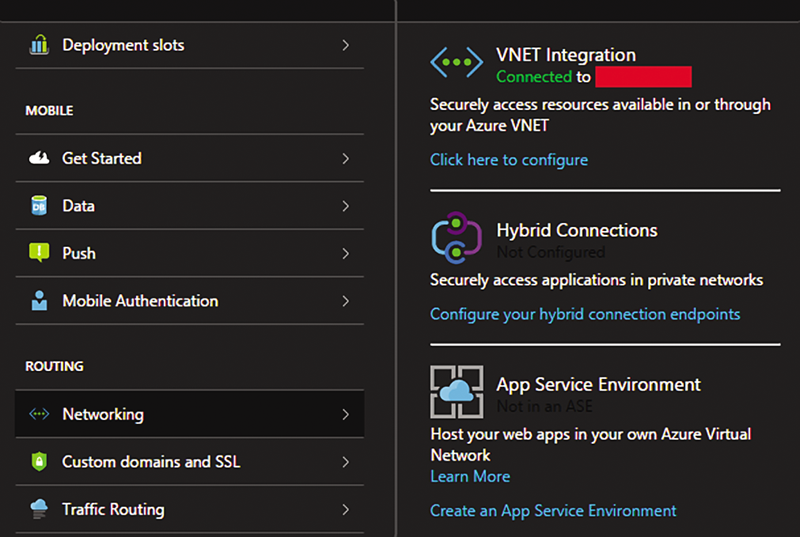Expand the Deployment slots chevron
The image size is (800, 537).
click(345, 45)
